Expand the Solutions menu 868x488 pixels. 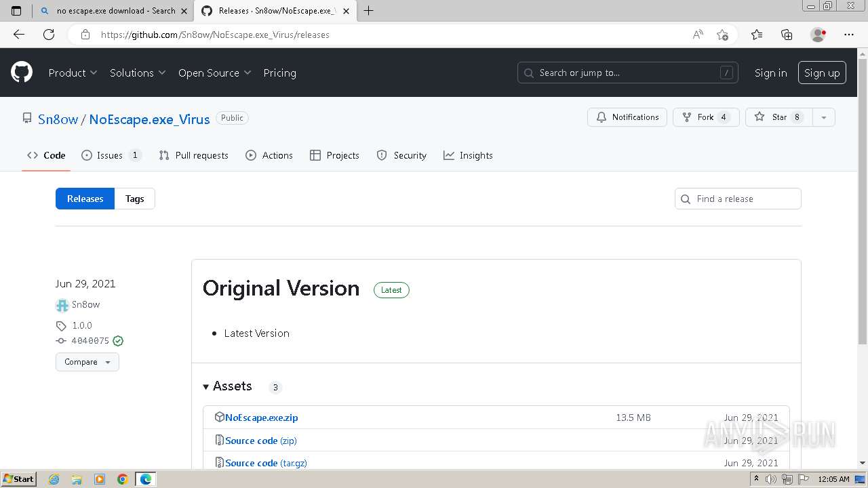138,73
